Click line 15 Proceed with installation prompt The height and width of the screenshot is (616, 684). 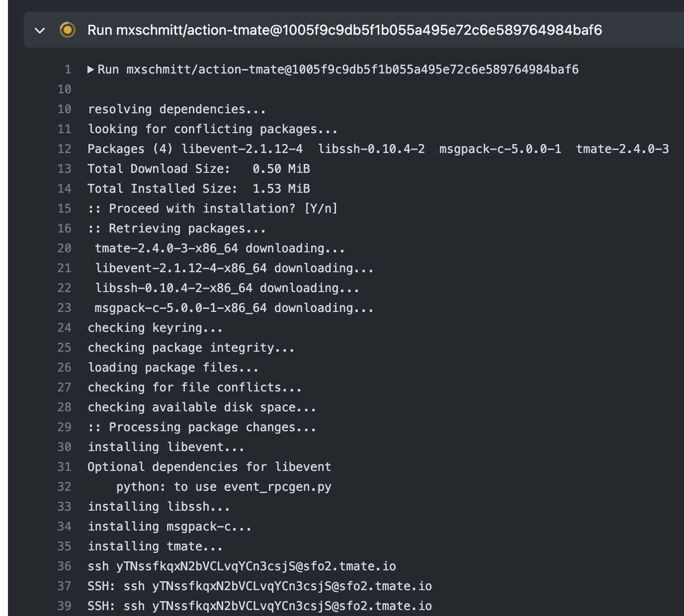coord(213,208)
